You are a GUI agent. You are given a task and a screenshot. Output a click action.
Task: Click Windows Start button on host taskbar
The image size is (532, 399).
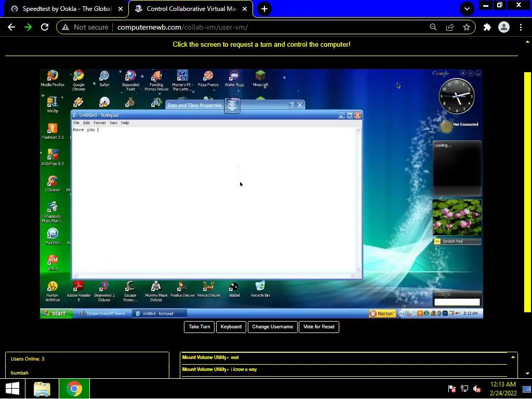[12, 389]
